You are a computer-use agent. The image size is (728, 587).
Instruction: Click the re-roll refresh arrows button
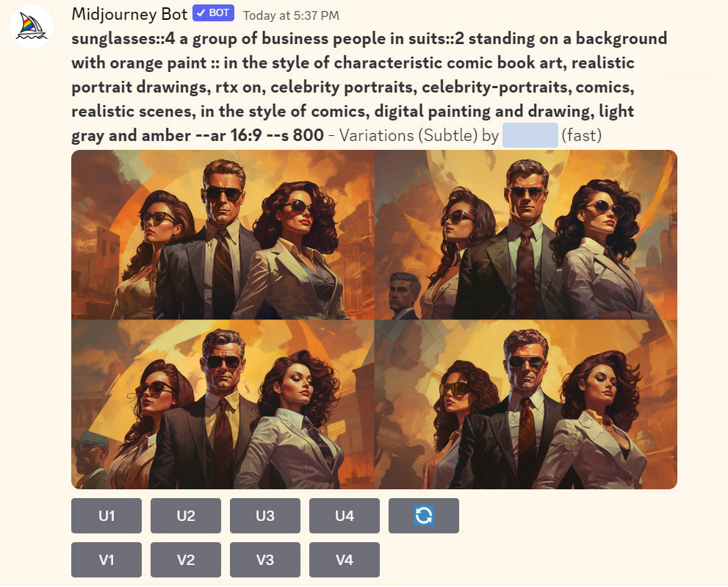[423, 516]
